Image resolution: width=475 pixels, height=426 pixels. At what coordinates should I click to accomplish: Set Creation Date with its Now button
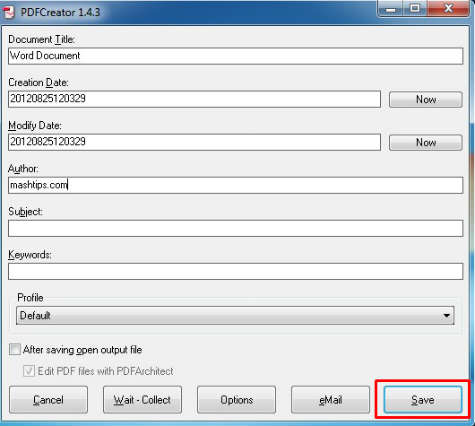426,99
